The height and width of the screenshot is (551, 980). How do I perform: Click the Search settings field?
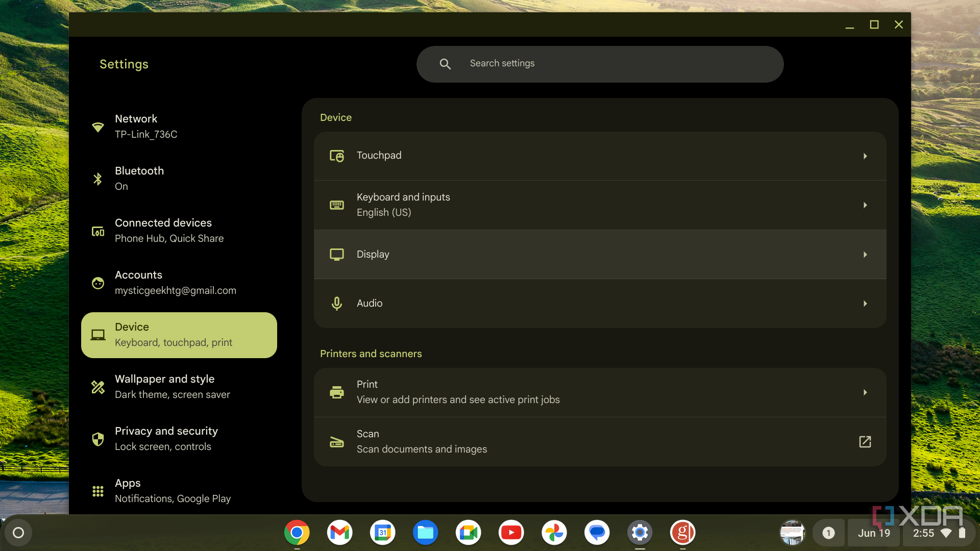600,64
